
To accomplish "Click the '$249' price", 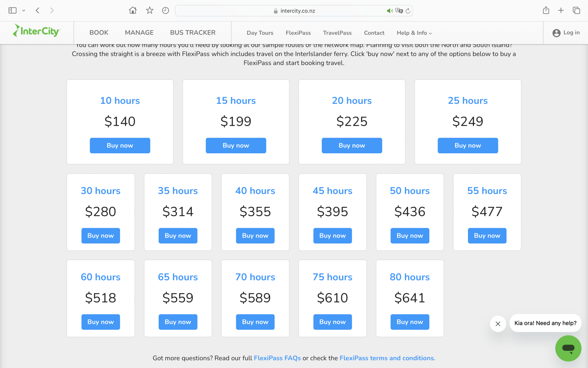I will click(468, 121).
